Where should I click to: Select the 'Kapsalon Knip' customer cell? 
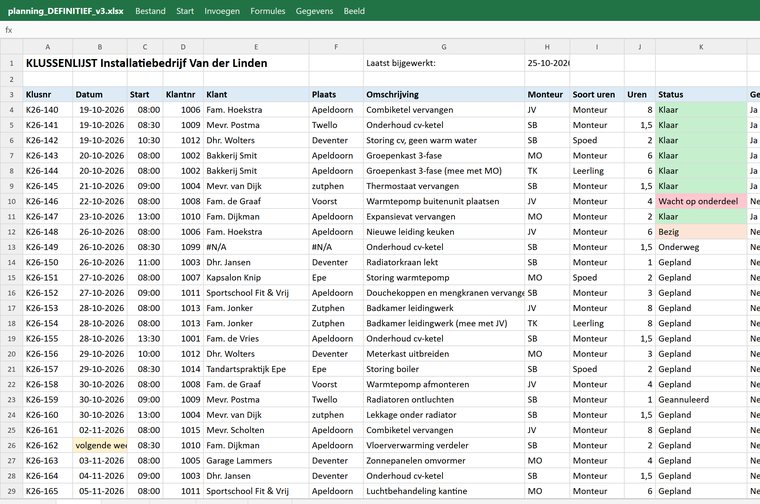tap(256, 278)
